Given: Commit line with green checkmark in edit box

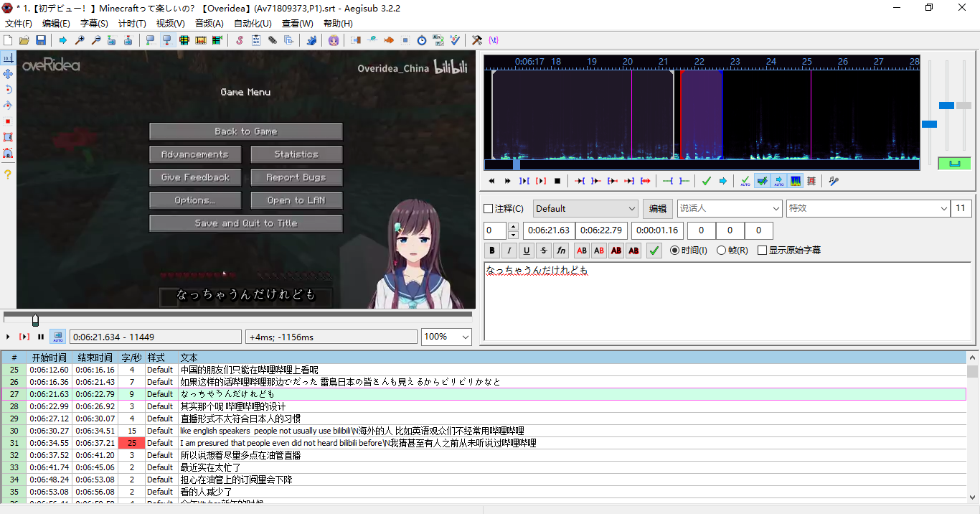Looking at the screenshot, I should [x=654, y=251].
